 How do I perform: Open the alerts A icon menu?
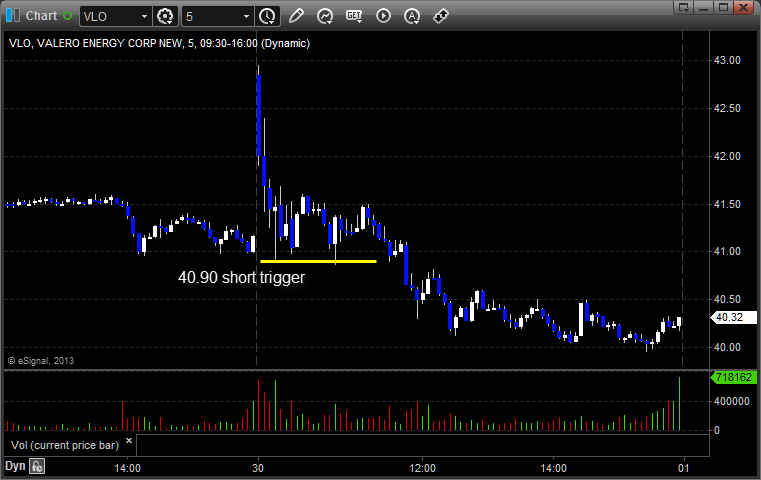click(x=412, y=17)
